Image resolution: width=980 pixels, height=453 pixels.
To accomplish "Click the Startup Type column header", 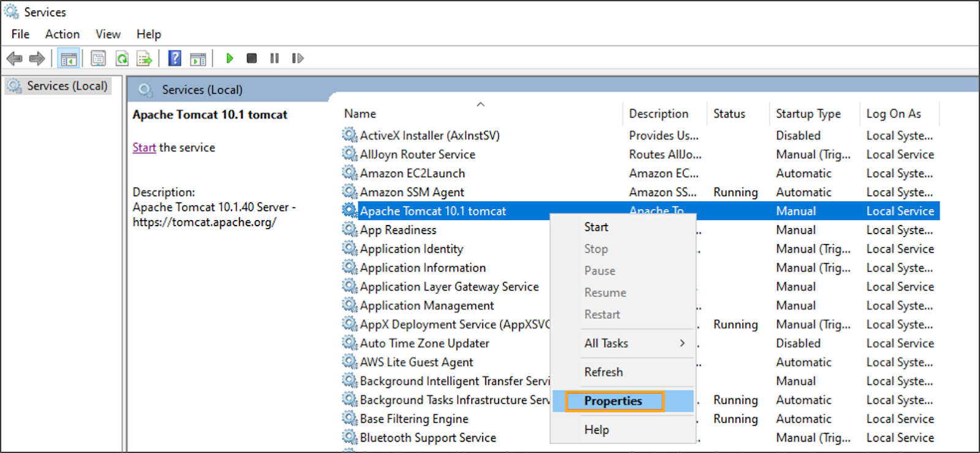I will [808, 114].
